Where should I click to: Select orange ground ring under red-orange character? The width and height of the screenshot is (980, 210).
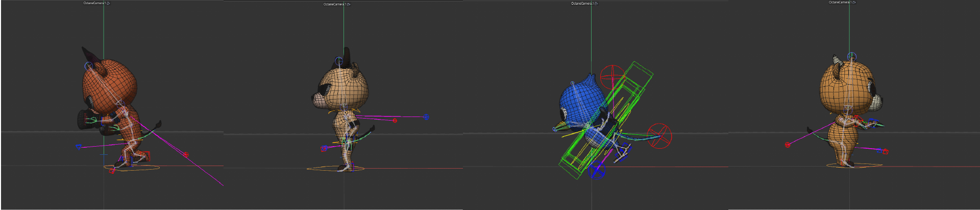(132, 167)
